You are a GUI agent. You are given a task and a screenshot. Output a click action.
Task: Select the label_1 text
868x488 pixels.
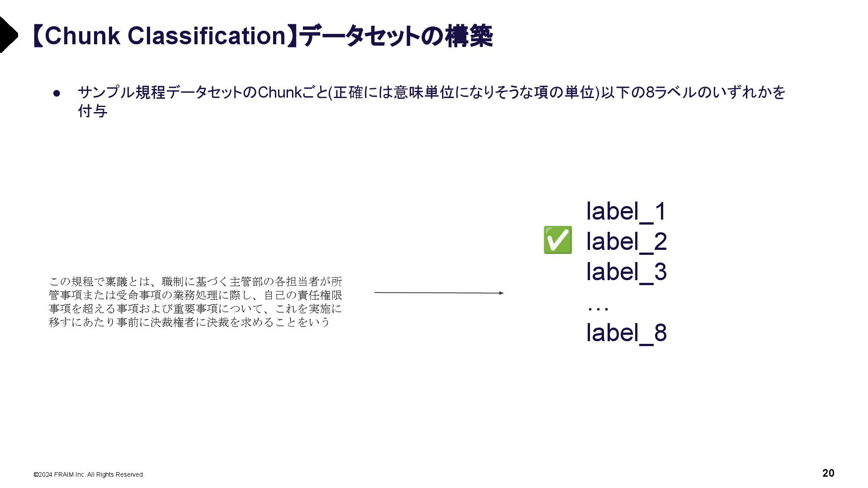(x=626, y=211)
